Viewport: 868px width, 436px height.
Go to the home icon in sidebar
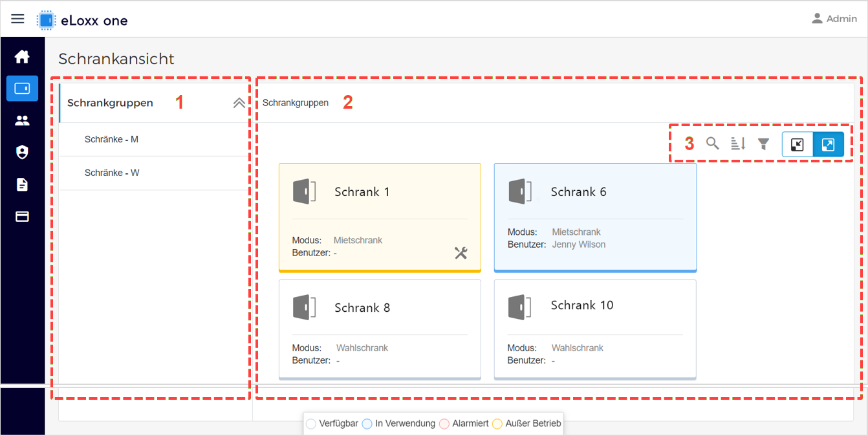pyautogui.click(x=22, y=57)
